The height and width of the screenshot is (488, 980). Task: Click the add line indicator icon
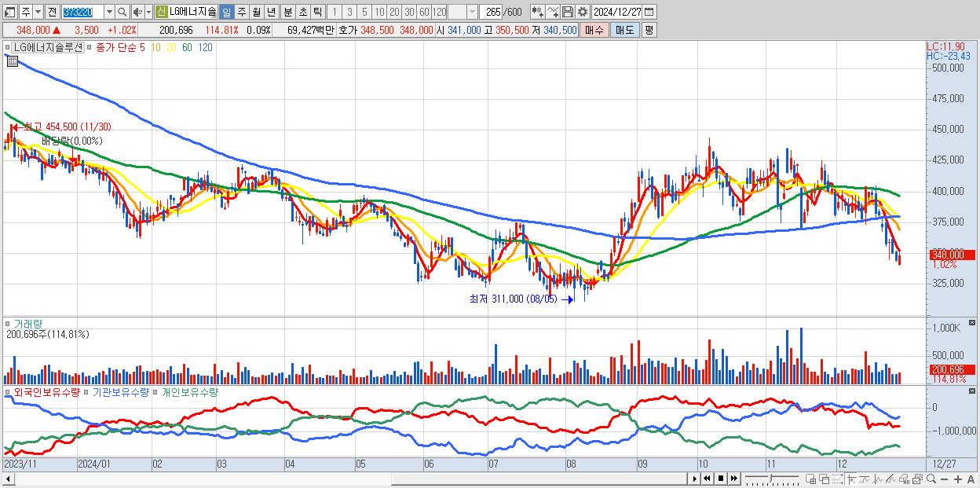(553, 12)
